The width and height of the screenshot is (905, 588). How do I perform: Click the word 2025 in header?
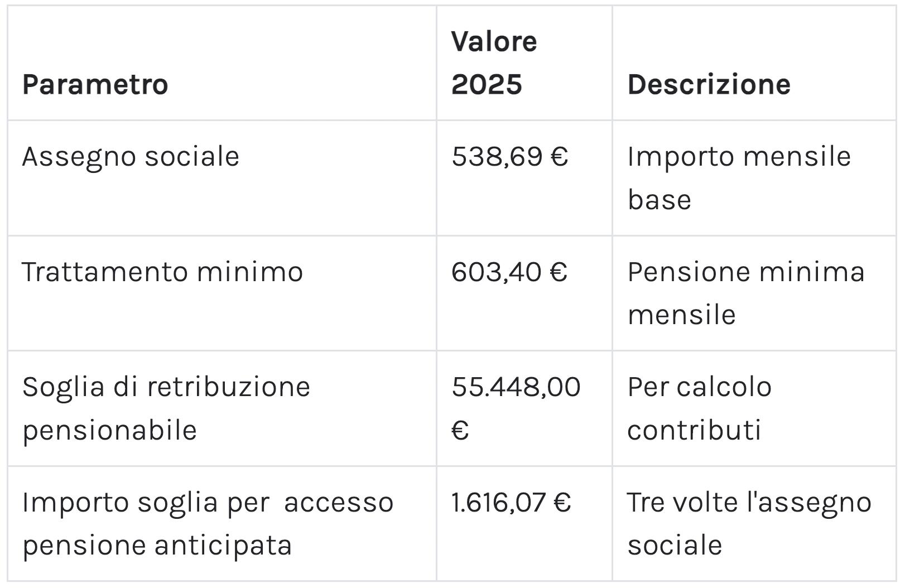coord(487,85)
